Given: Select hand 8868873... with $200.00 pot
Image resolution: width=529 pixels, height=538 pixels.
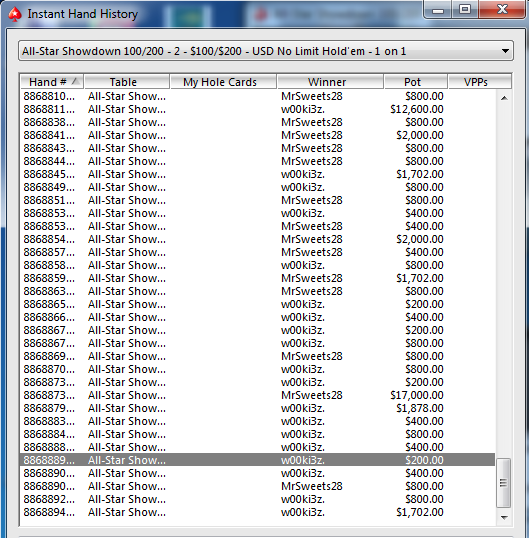Looking at the screenshot, I should coord(257,382).
